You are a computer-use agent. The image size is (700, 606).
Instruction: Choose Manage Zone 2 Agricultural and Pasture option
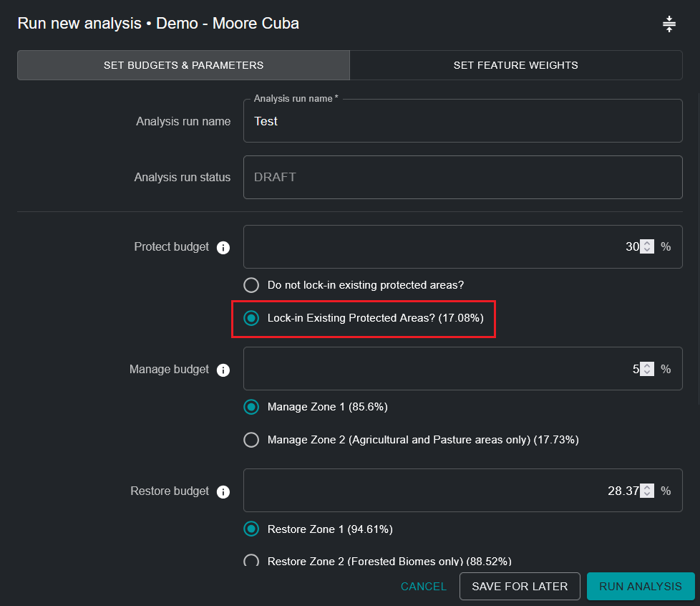click(x=251, y=440)
